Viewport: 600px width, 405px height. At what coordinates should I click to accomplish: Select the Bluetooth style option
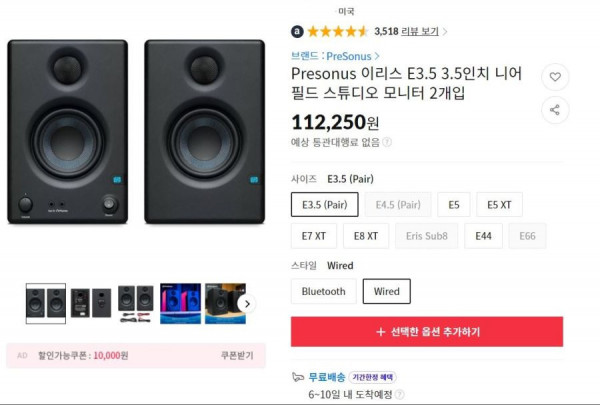[324, 291]
